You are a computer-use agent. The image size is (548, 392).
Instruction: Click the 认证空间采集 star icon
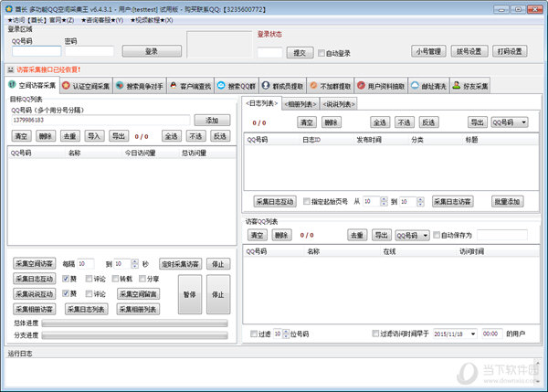click(66, 85)
